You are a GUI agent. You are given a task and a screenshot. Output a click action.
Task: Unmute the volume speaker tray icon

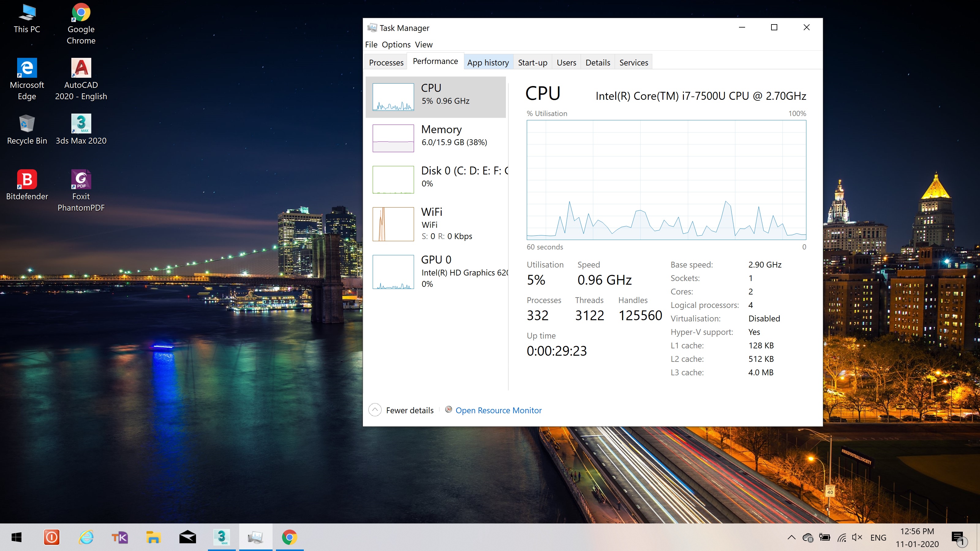click(x=857, y=537)
